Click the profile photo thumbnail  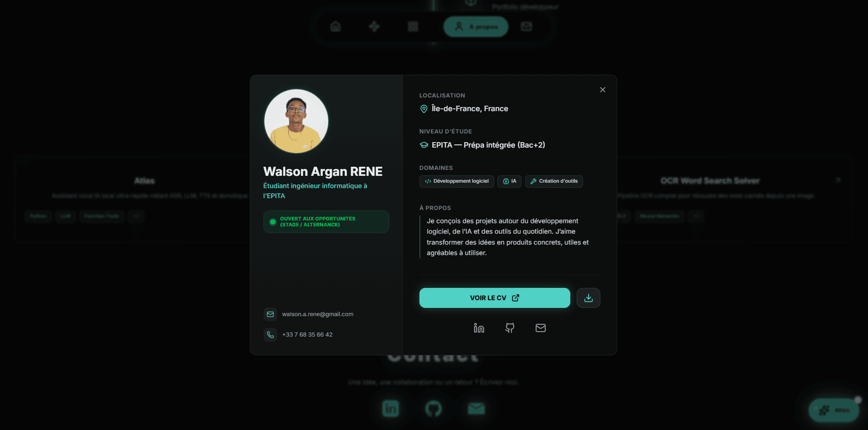296,121
